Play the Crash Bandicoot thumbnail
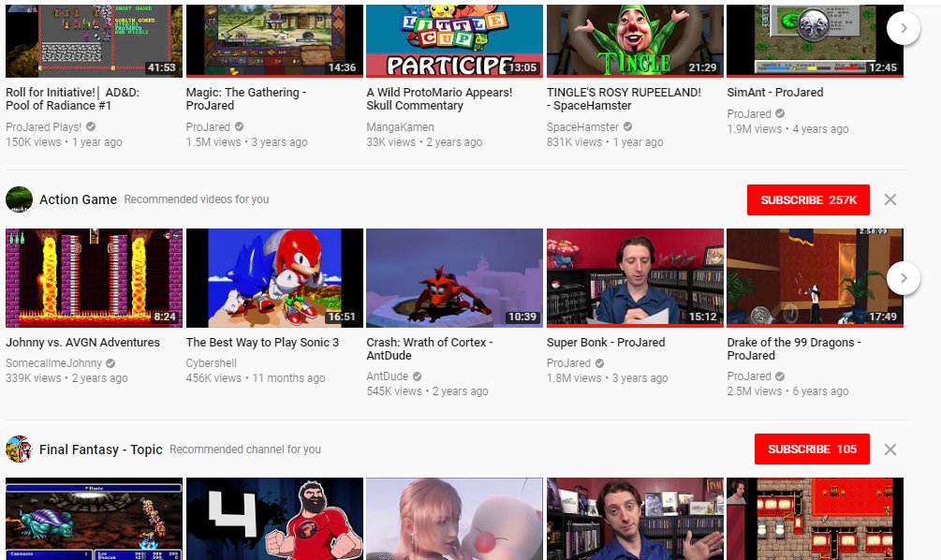The height and width of the screenshot is (560, 941). tap(454, 278)
